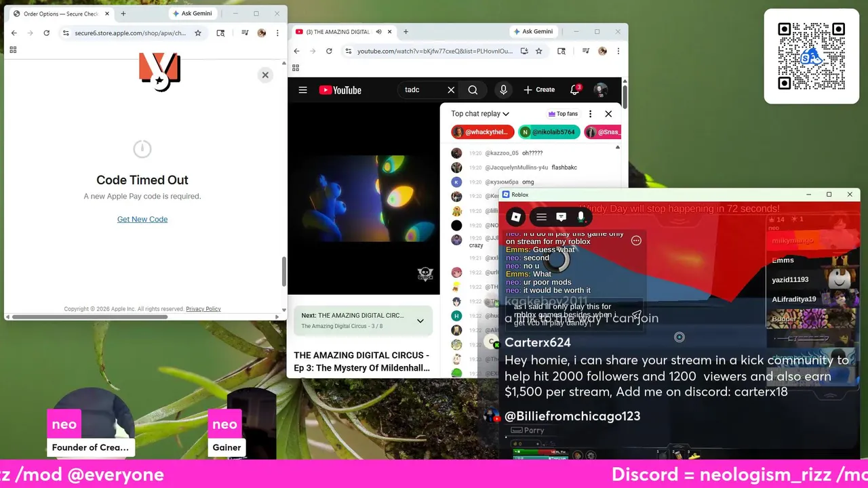The height and width of the screenshot is (488, 868).
Task: Toggle the Roblox chat window icon
Action: point(561,217)
